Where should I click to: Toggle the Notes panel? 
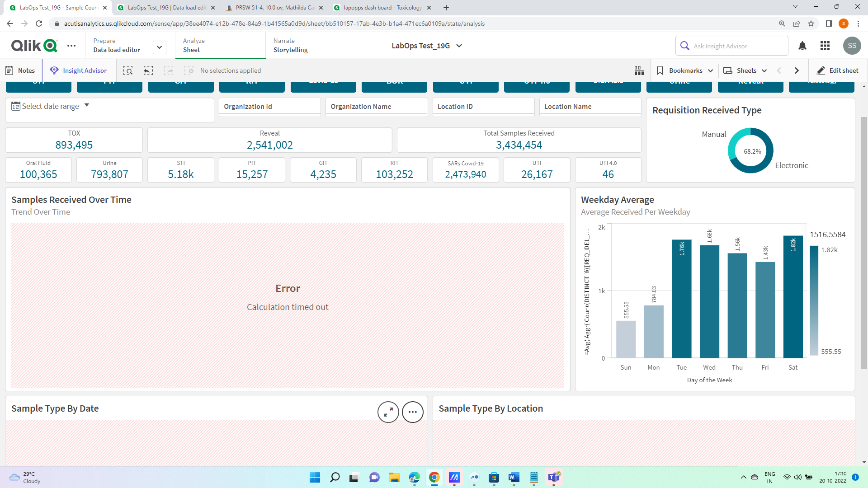coord(20,70)
